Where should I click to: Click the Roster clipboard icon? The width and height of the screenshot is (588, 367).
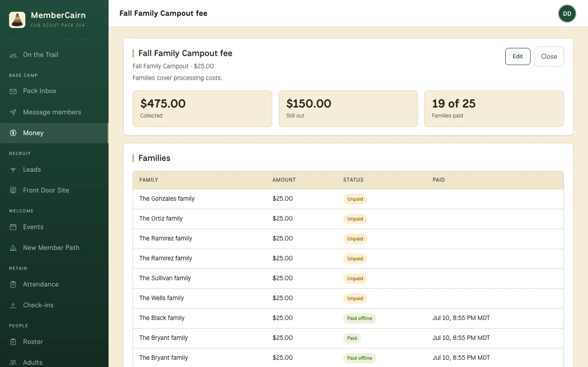pos(13,342)
